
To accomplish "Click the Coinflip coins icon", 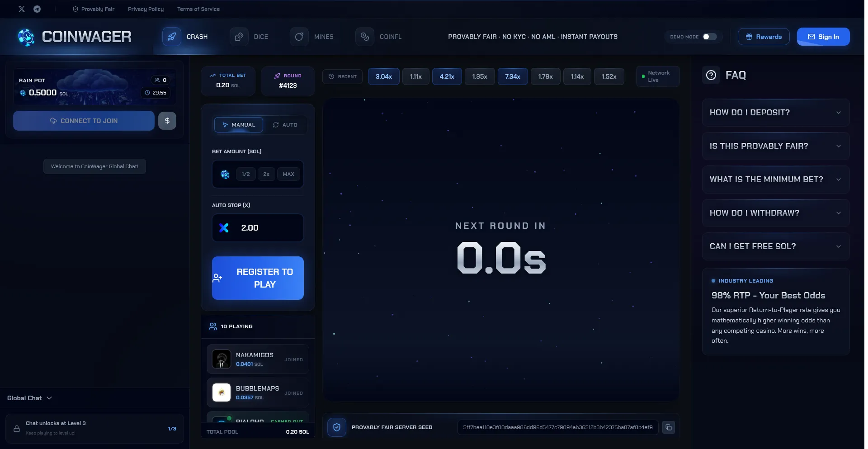I will tap(365, 37).
